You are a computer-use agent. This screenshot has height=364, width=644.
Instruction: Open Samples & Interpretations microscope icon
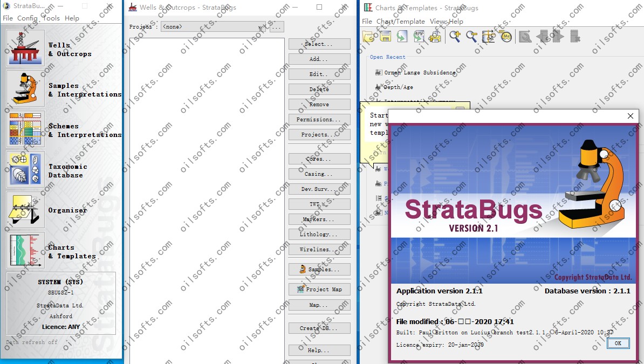pos(25,88)
